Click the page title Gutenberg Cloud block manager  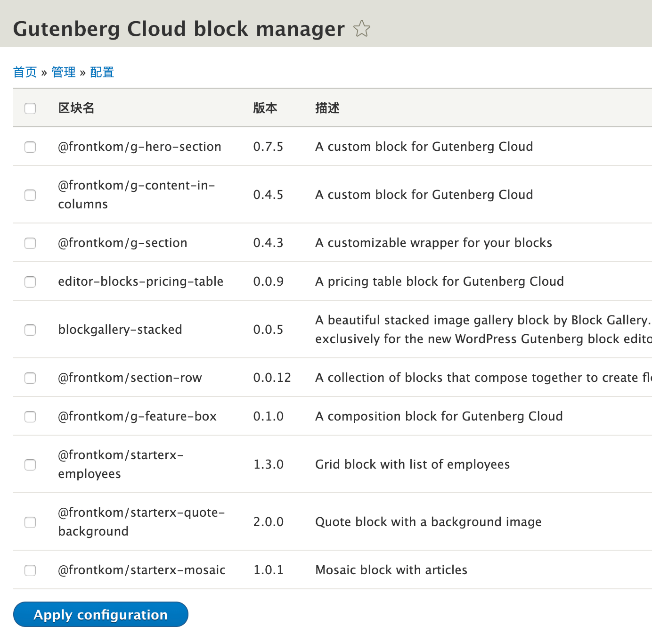click(x=179, y=29)
